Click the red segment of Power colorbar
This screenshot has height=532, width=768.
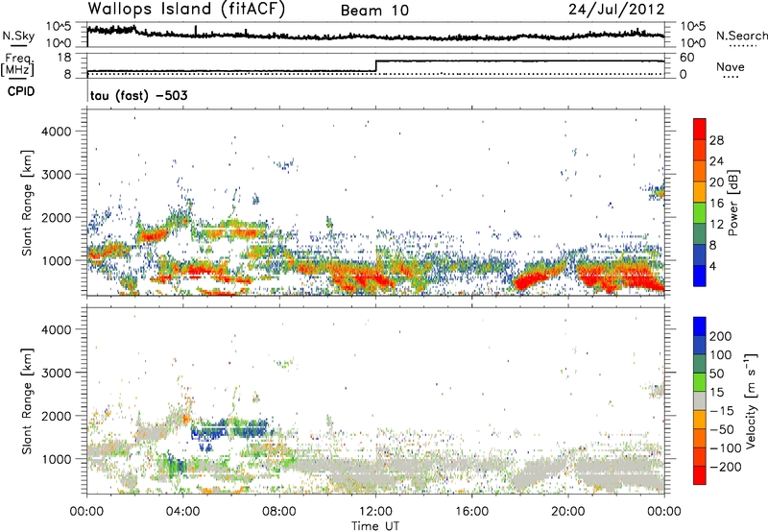coord(700,129)
